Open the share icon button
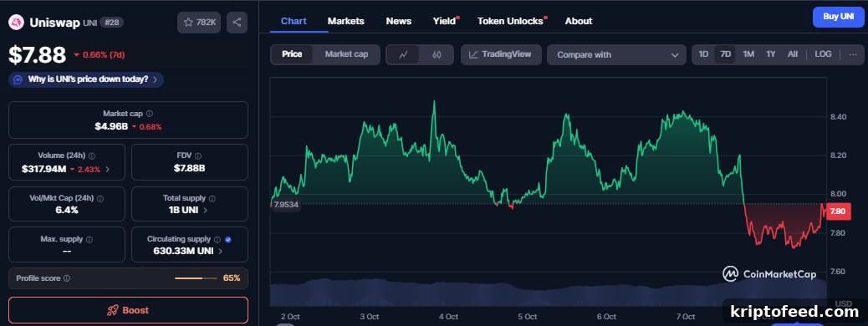The image size is (868, 326). pyautogui.click(x=237, y=22)
